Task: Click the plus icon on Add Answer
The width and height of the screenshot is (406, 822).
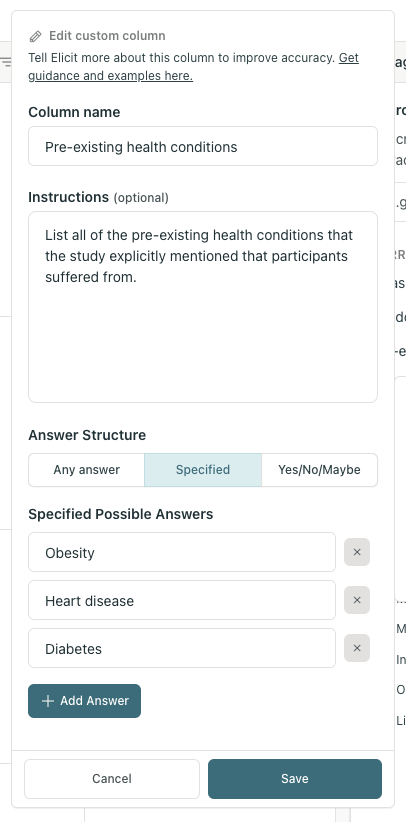Action: 48,701
